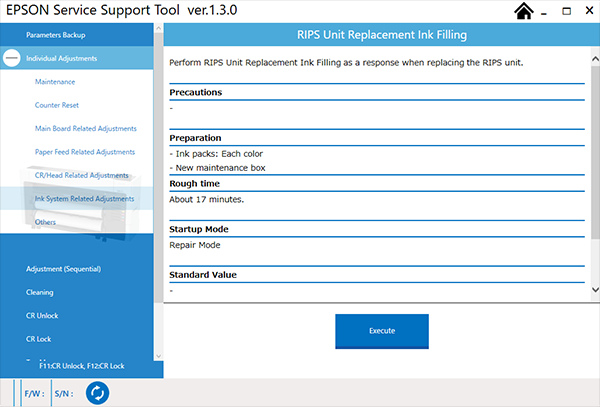Click the F/W : status label

[x=34, y=393]
